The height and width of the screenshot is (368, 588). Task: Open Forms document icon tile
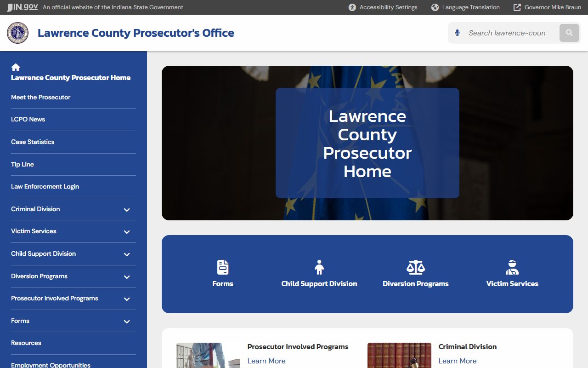223,267
